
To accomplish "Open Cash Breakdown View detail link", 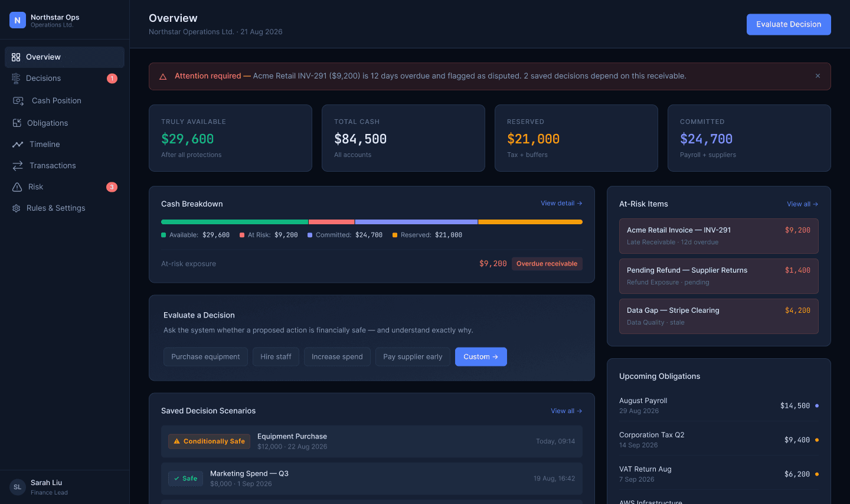I will (561, 203).
